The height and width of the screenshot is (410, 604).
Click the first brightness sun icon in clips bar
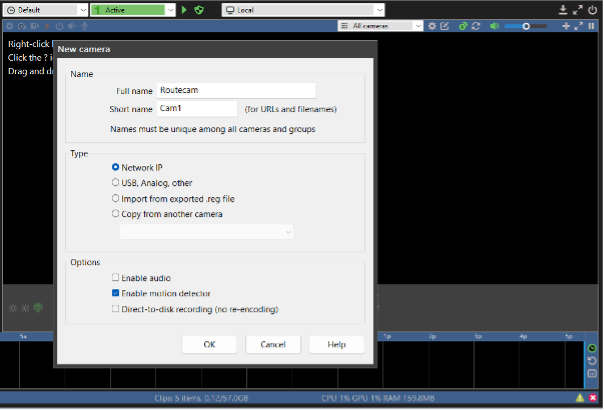tap(13, 308)
